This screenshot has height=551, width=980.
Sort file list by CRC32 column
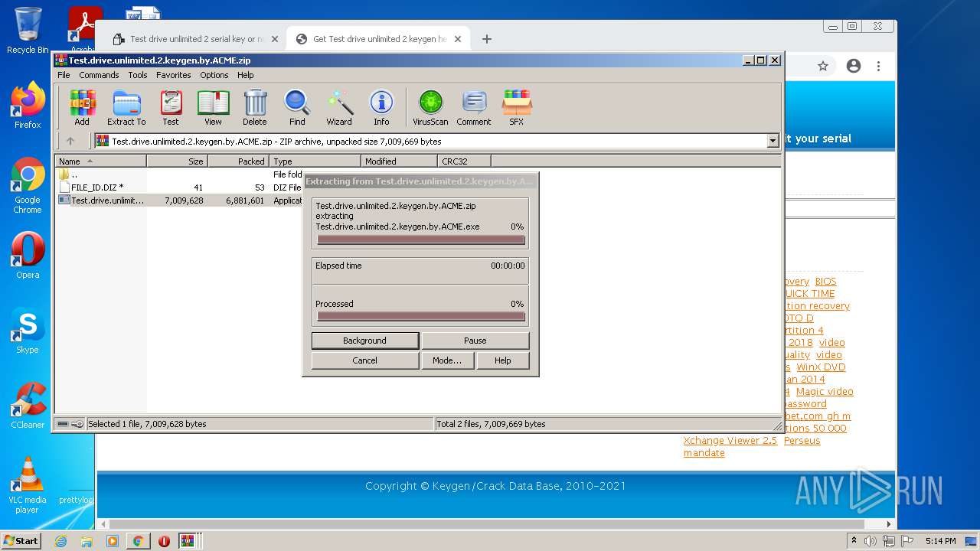click(464, 161)
